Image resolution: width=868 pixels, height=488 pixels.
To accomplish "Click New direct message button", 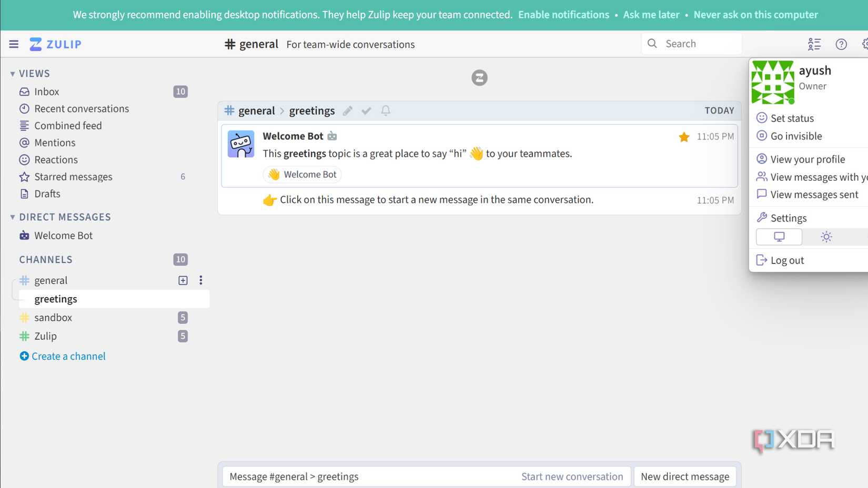I will pos(685,476).
